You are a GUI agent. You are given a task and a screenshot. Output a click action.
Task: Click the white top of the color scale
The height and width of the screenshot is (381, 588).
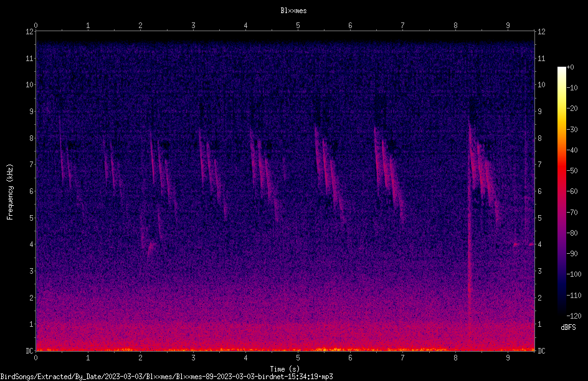click(x=561, y=70)
